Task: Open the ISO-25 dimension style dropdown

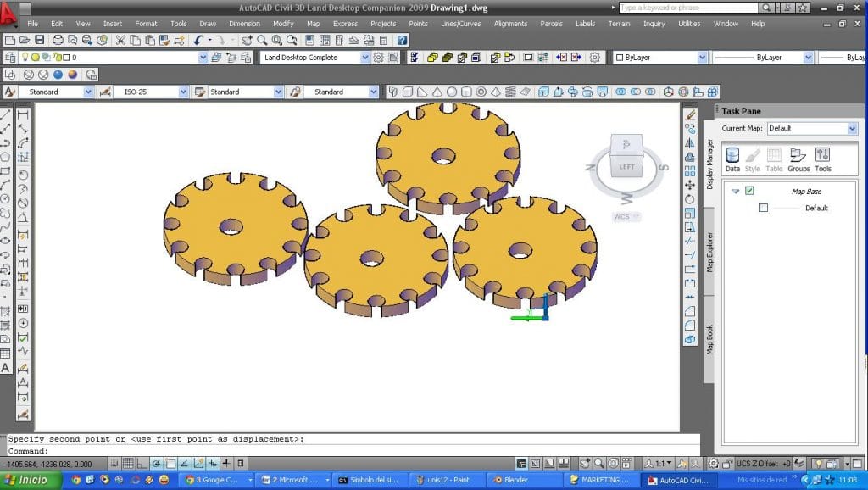Action: coord(185,91)
